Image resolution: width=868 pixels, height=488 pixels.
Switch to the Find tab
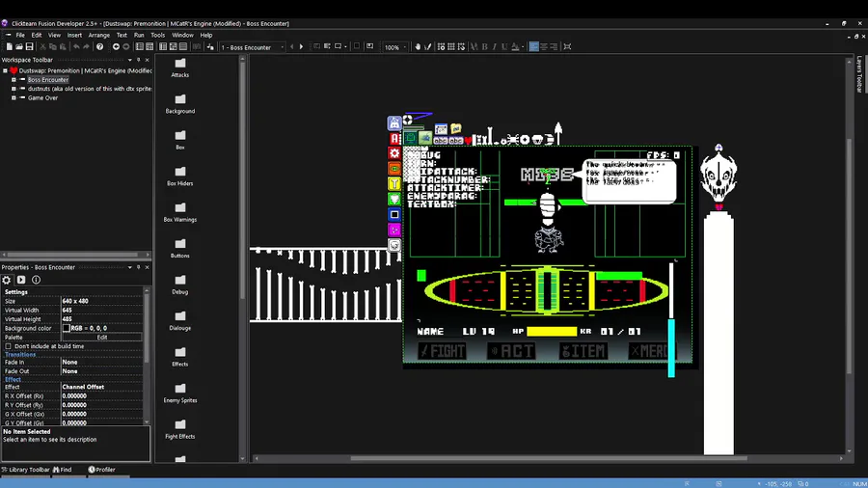[63, 470]
